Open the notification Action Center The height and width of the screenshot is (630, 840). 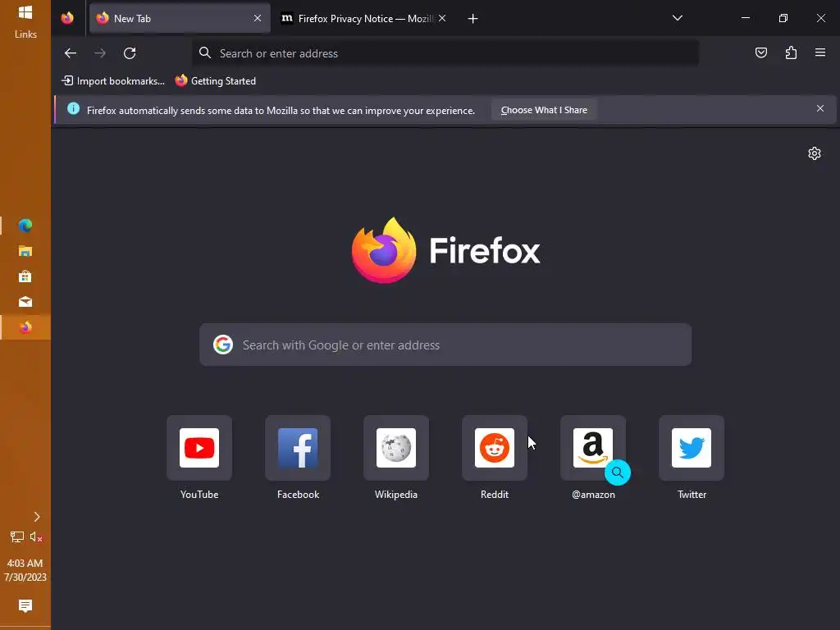pos(25,606)
